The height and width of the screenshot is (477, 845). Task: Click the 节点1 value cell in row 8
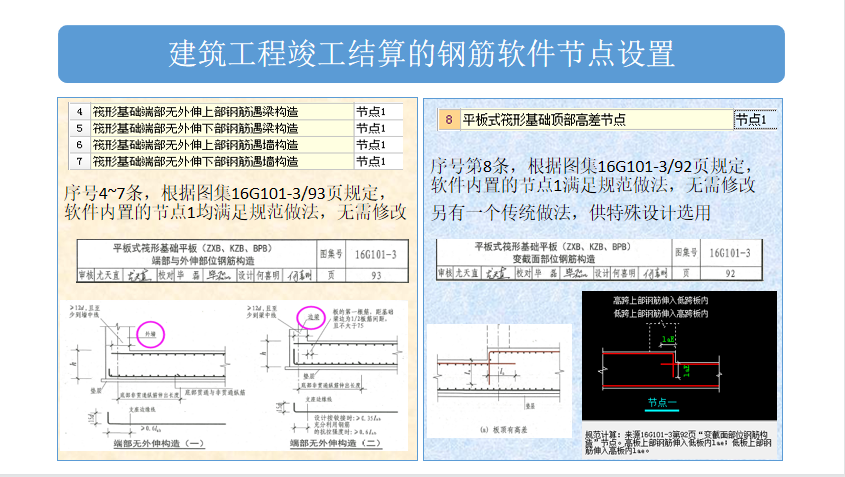coord(755,119)
